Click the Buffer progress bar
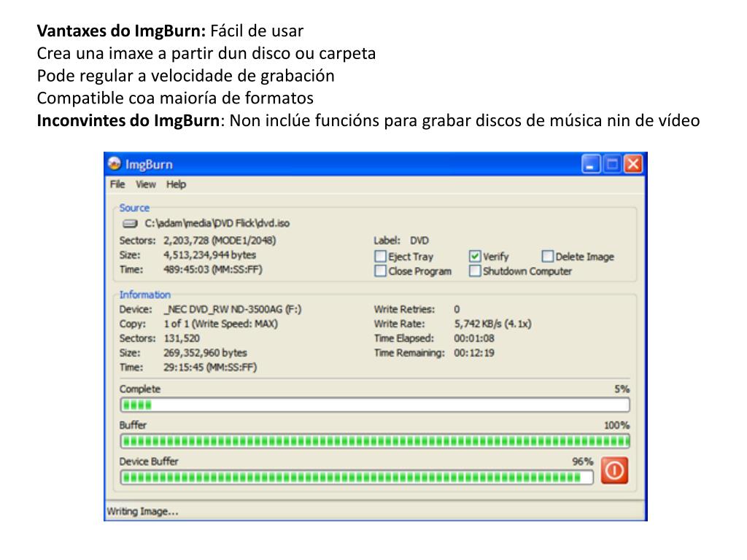 pos(375,441)
